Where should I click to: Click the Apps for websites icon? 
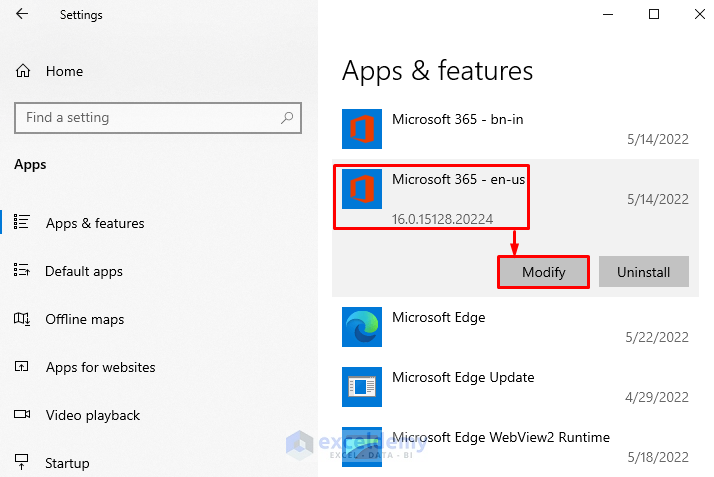click(22, 367)
